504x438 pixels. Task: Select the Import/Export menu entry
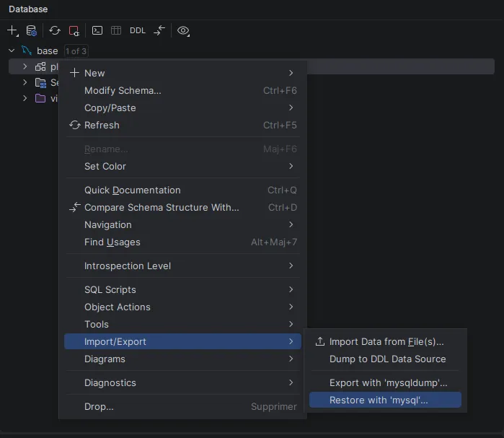pos(182,341)
